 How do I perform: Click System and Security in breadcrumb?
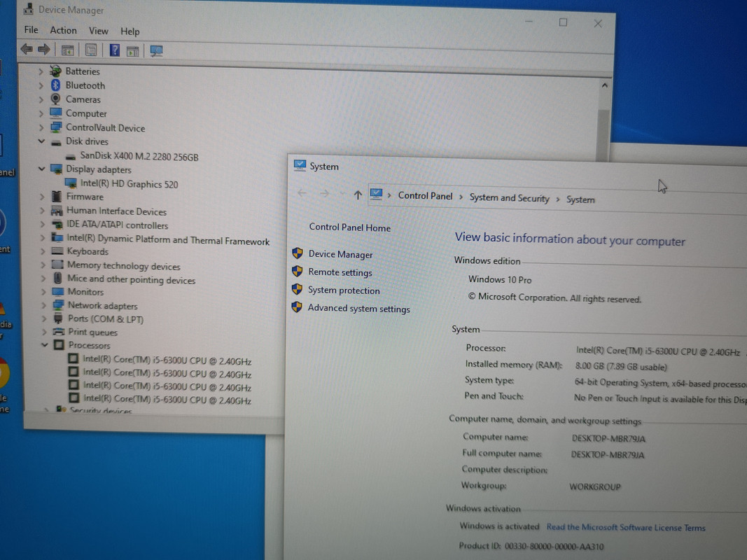(x=509, y=197)
